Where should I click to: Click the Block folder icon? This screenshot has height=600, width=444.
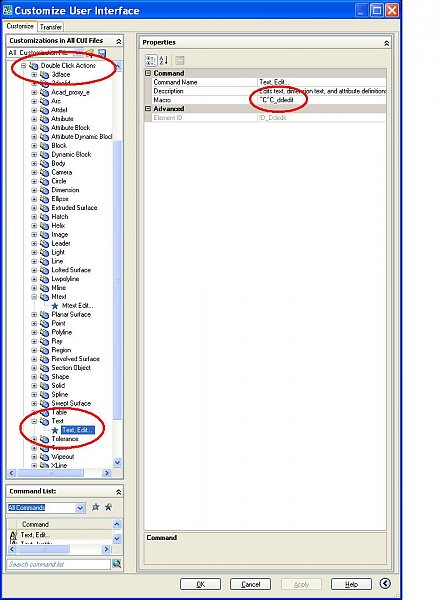44,145
